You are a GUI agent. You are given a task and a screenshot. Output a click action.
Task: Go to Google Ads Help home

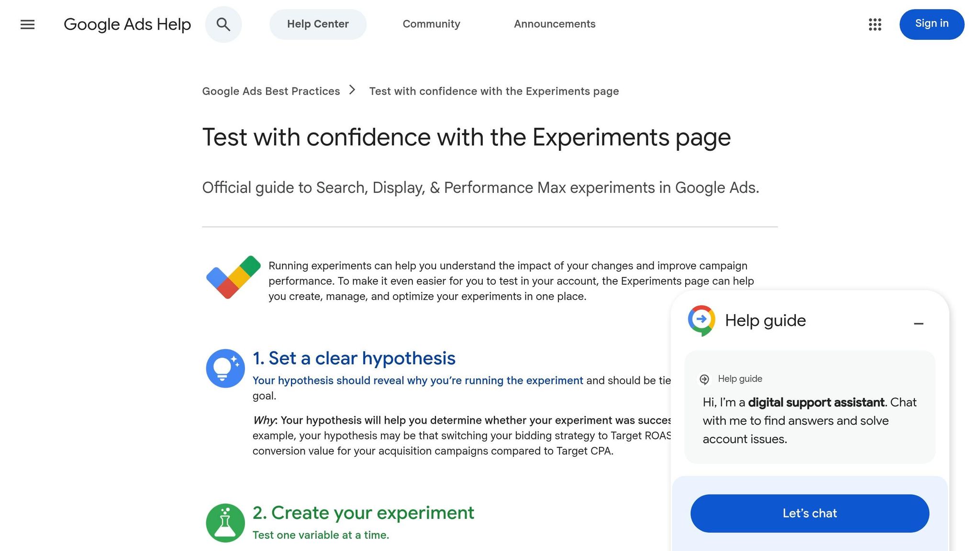pos(127,24)
